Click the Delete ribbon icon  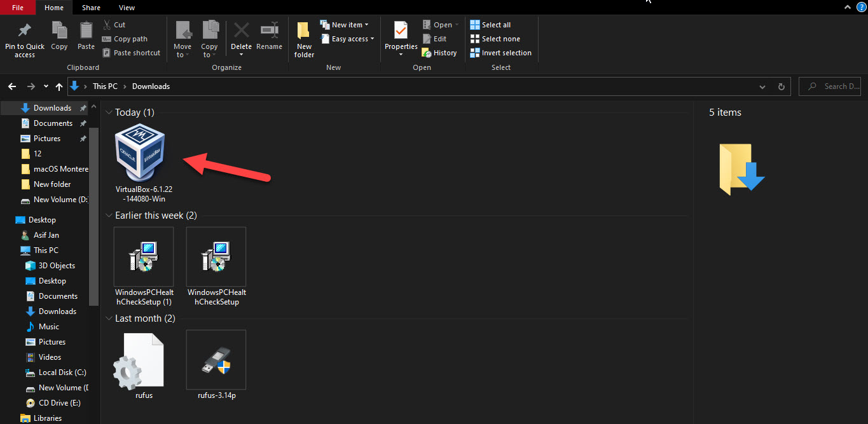click(241, 31)
